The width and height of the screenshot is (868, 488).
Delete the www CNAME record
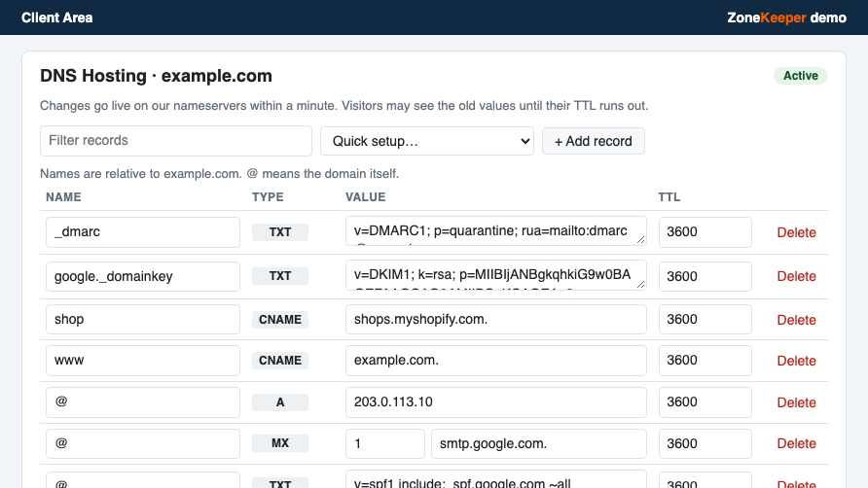[x=796, y=361]
